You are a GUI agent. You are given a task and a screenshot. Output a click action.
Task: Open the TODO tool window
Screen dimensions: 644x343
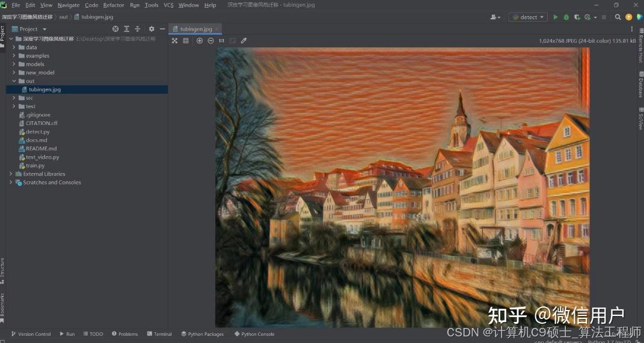[93, 334]
